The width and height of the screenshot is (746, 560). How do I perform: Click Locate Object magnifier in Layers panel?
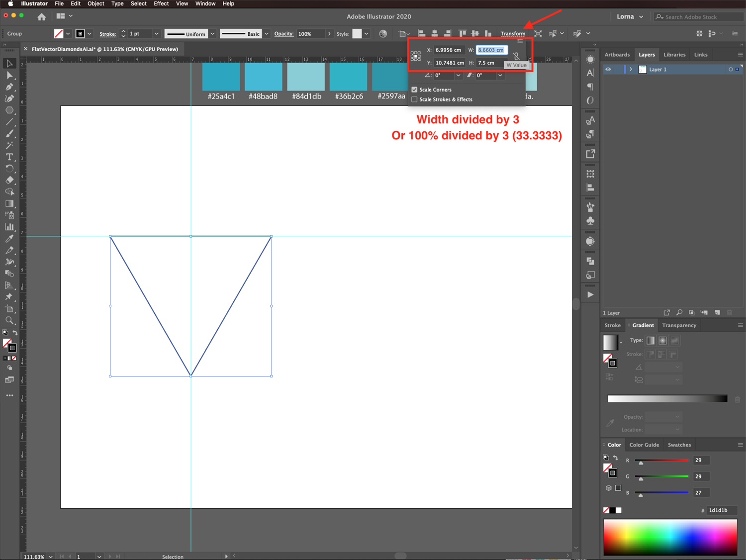[x=679, y=313]
